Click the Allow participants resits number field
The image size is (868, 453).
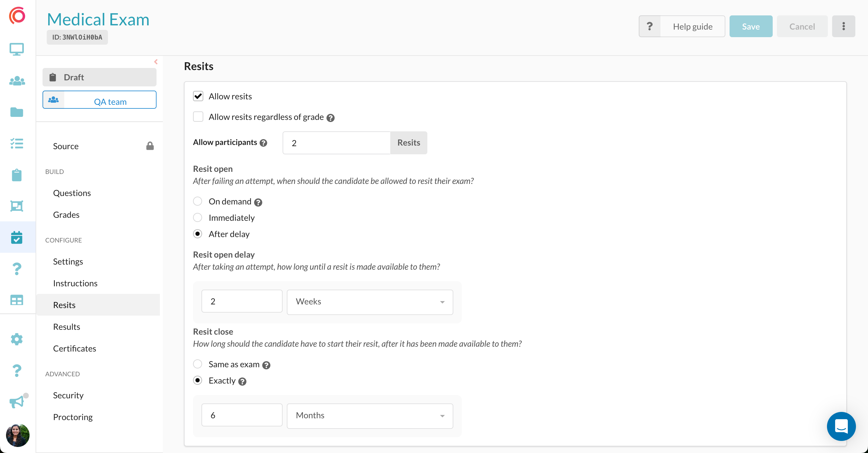[x=336, y=143]
